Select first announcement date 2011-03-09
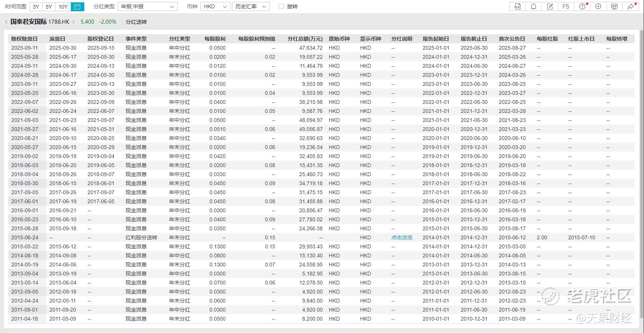The width and height of the screenshot is (644, 333). 512,319
